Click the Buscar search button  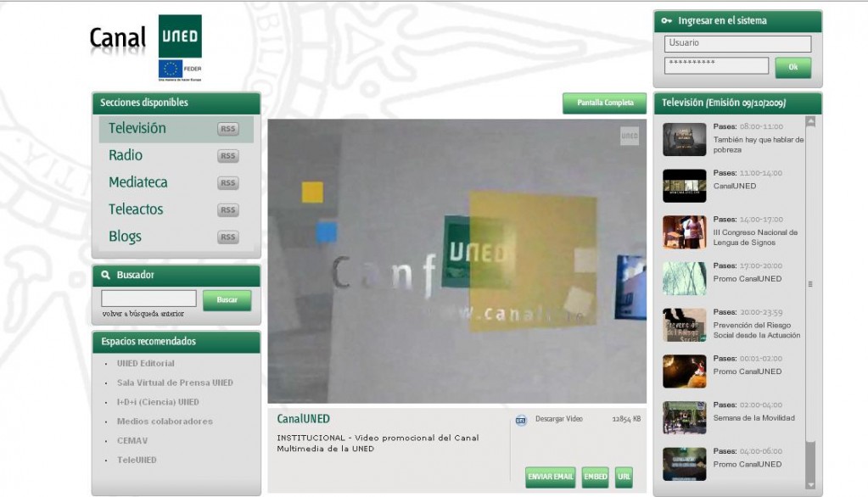[x=227, y=300]
